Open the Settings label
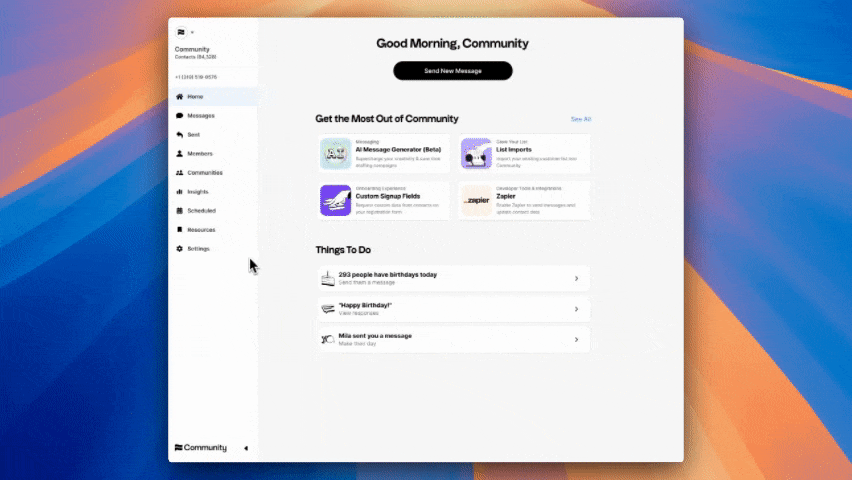852x480 pixels. click(x=198, y=249)
